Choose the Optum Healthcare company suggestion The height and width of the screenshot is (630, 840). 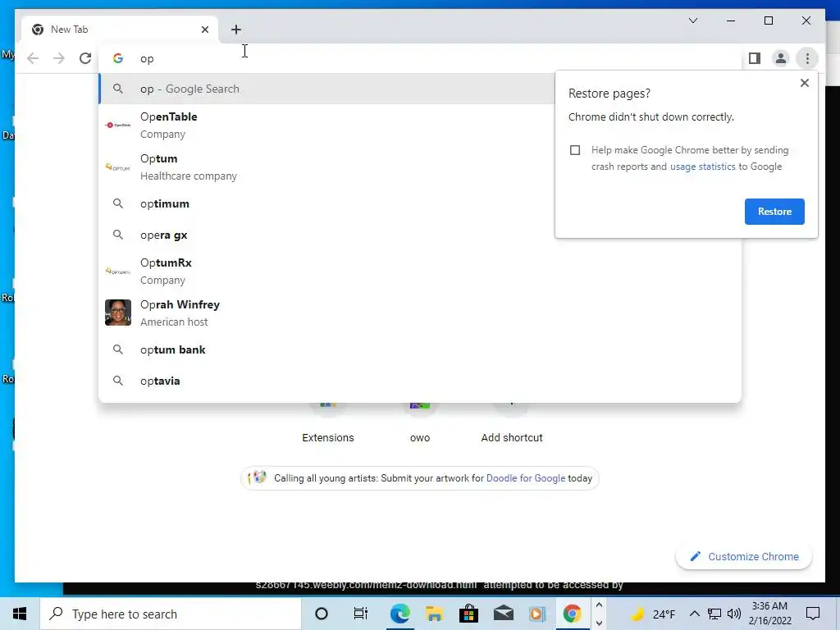click(x=326, y=167)
